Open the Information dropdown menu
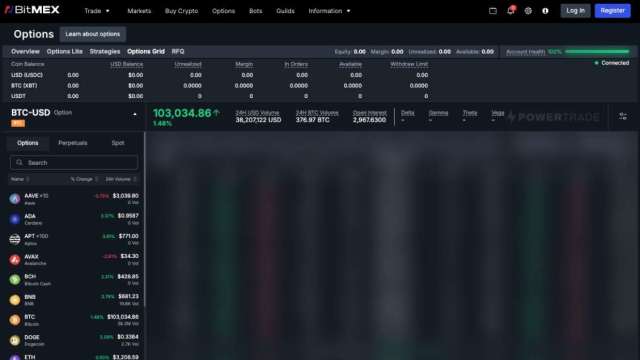 [x=329, y=11]
